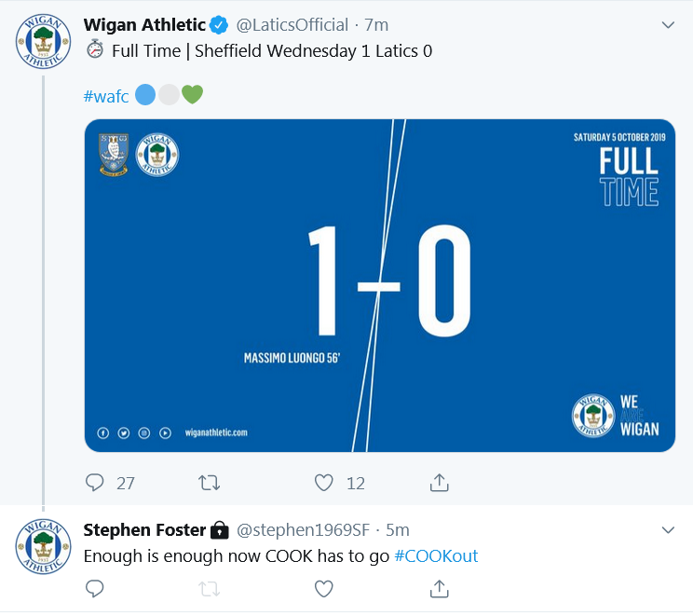The width and height of the screenshot is (693, 616).
Task: Like the Wigan Athletic full time tweet
Action: [324, 483]
